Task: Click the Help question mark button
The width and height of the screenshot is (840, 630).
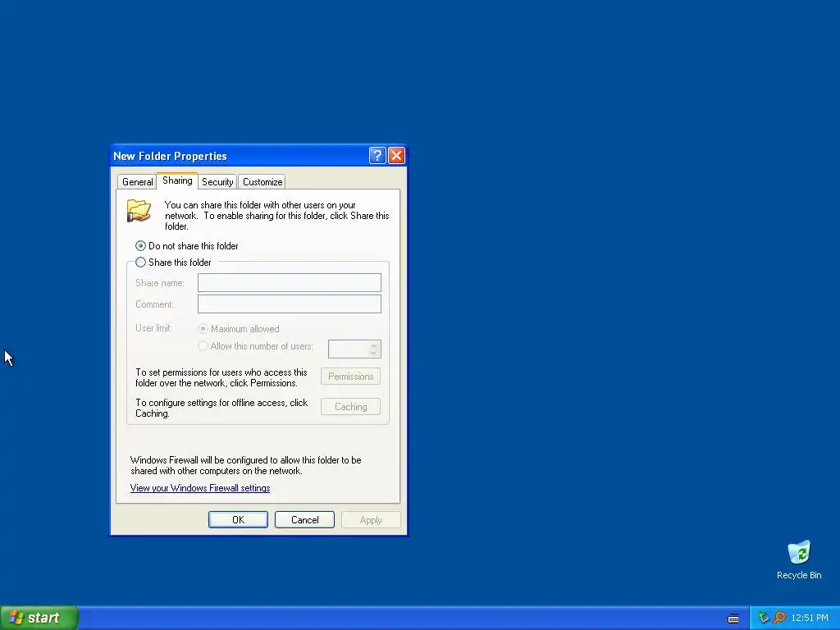Action: tap(377, 155)
